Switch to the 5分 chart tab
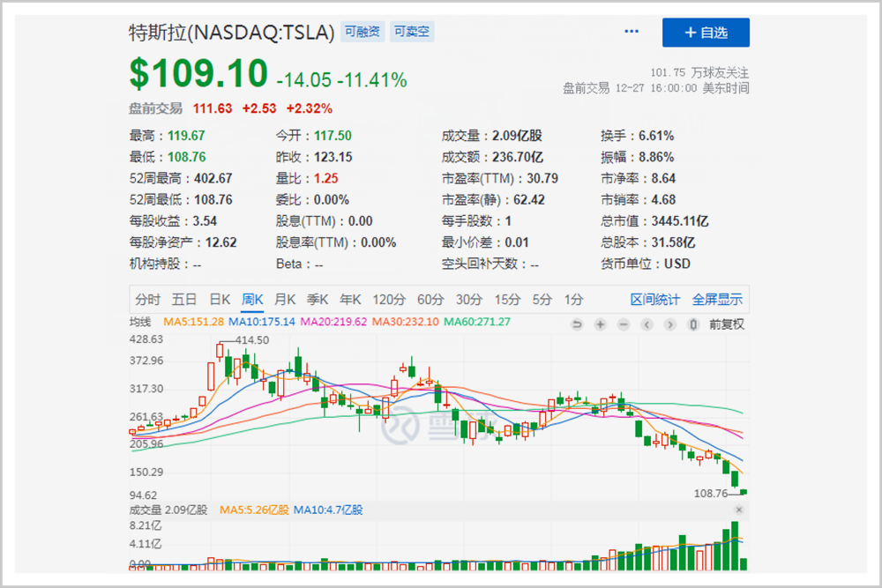 pos(542,300)
